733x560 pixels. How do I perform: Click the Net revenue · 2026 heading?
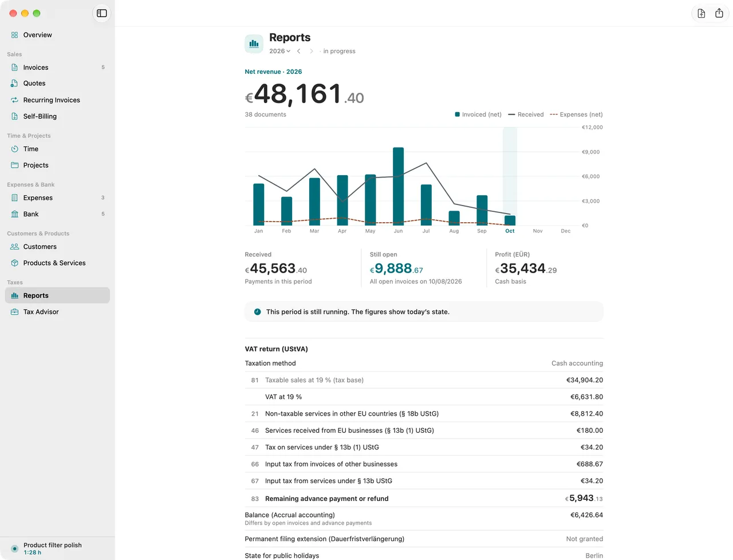click(x=273, y=72)
